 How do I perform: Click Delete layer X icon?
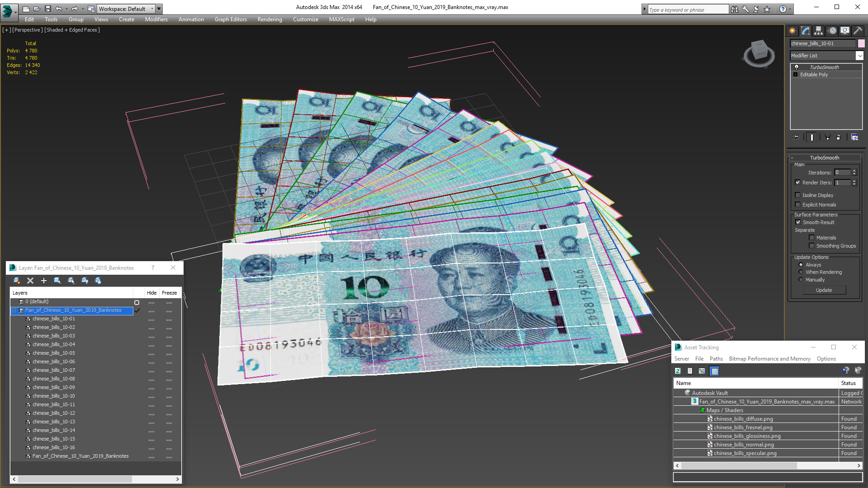30,281
